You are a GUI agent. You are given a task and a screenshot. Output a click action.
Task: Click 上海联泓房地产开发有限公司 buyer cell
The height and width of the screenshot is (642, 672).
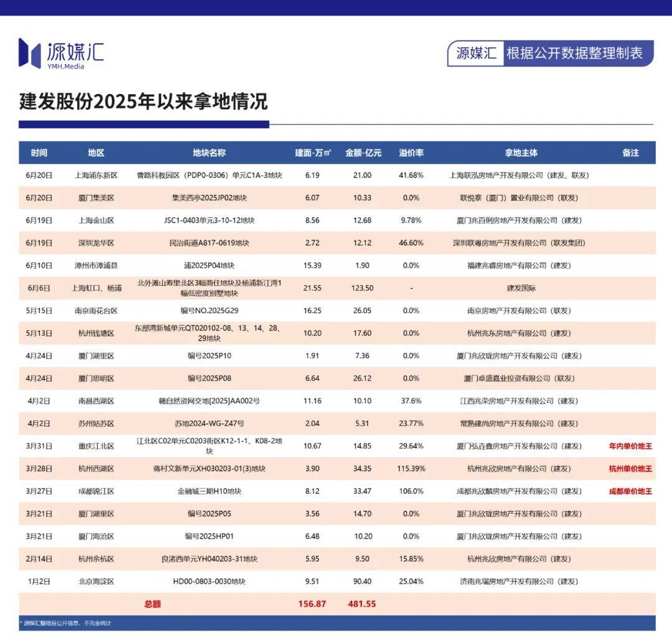519,176
